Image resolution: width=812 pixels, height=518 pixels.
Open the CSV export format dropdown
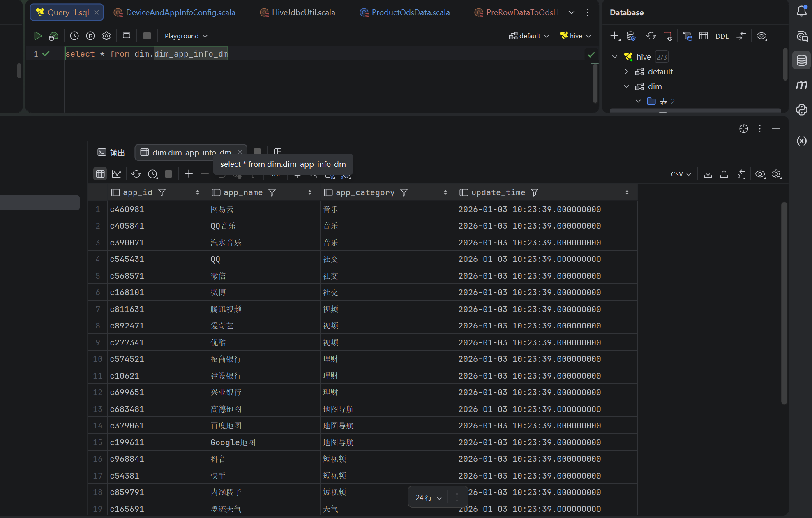(x=681, y=174)
